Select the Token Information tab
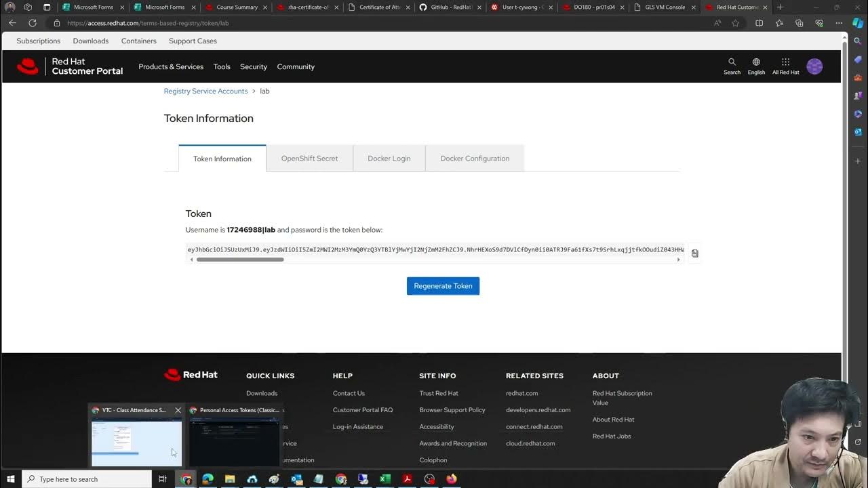Viewport: 868px width, 488px height. point(222,159)
